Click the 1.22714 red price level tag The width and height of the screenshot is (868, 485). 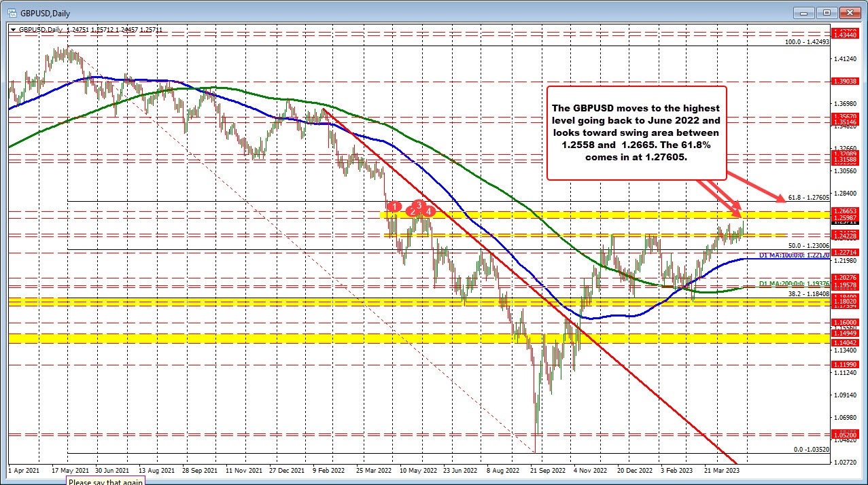(x=846, y=252)
